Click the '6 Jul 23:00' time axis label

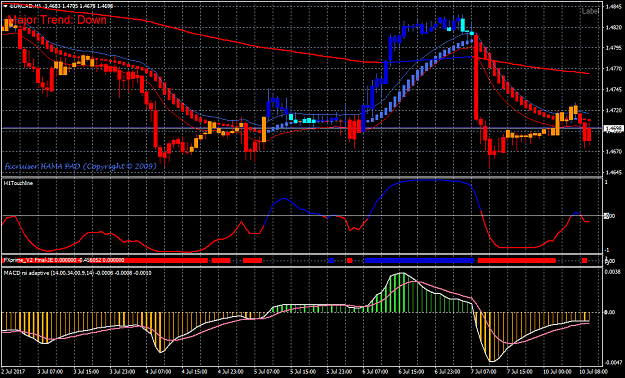point(447,371)
